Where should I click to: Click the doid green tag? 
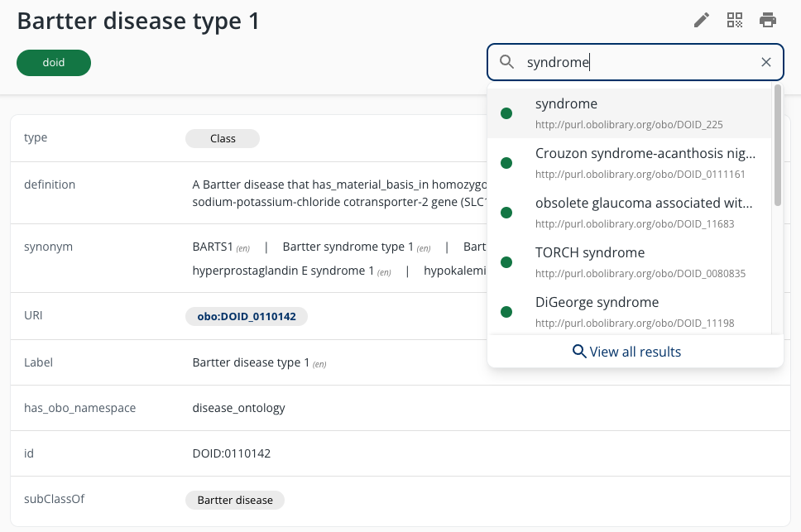[x=54, y=62]
